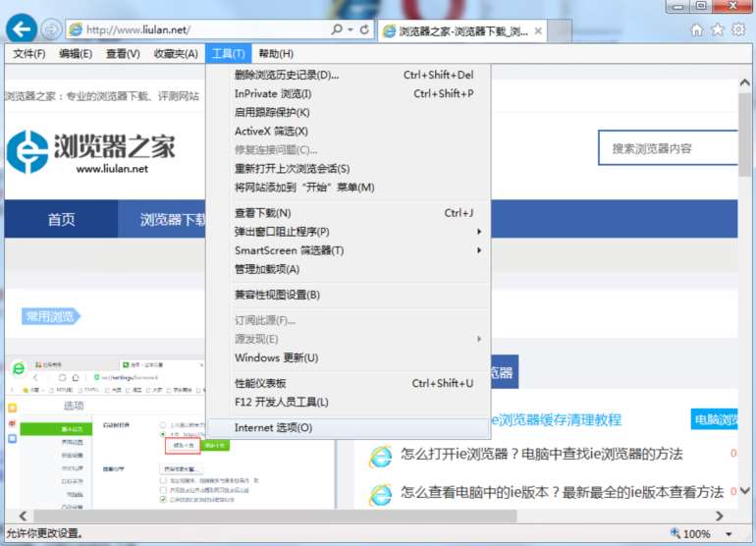This screenshot has width=756, height=546.
Task: Open the Favorites star icon
Action: pyautogui.click(x=718, y=29)
